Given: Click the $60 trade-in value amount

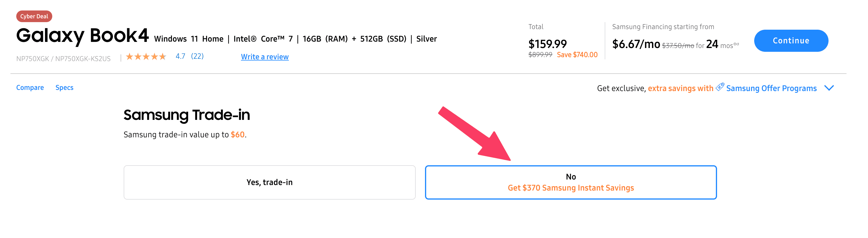Looking at the screenshot, I should 237,135.
